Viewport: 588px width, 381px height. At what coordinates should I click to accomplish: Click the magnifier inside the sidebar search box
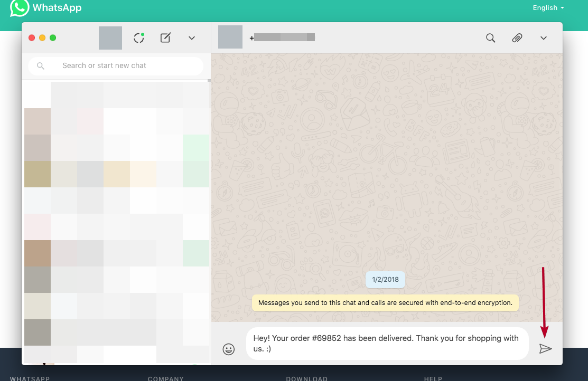coord(41,66)
